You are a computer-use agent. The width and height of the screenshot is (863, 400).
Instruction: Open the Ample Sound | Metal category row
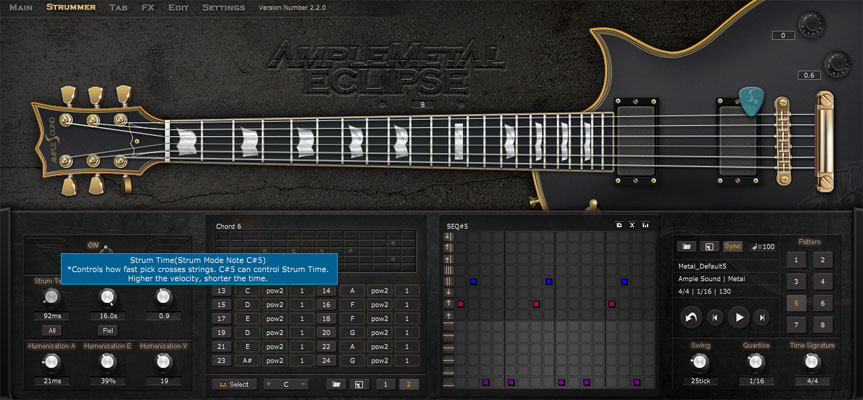tap(726, 279)
